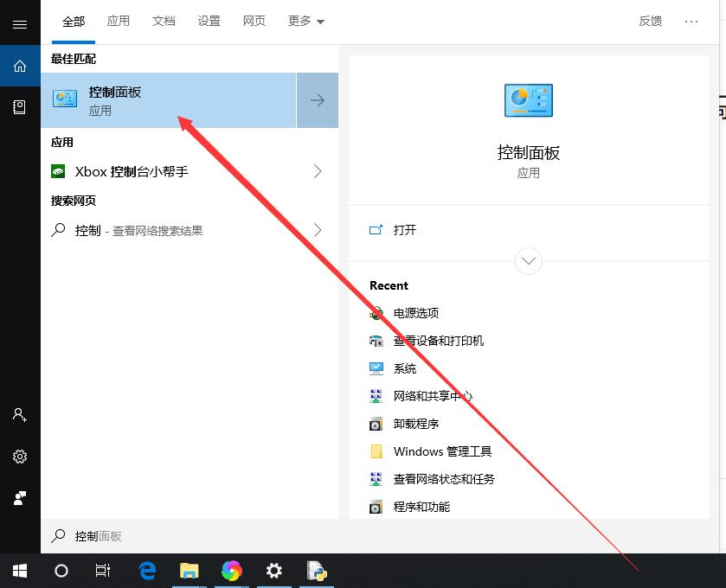Image resolution: width=726 pixels, height=588 pixels.
Task: Open 系统 from the Recent list
Action: (404, 368)
